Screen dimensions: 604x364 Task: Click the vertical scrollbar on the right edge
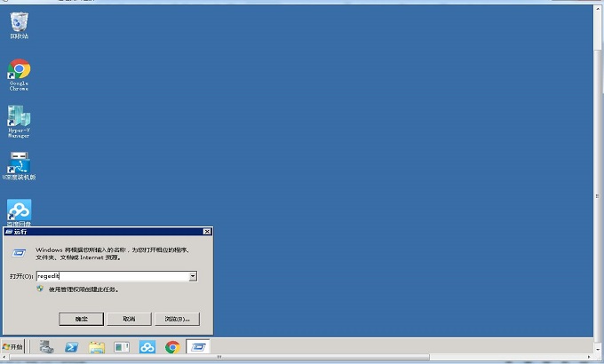(598, 178)
